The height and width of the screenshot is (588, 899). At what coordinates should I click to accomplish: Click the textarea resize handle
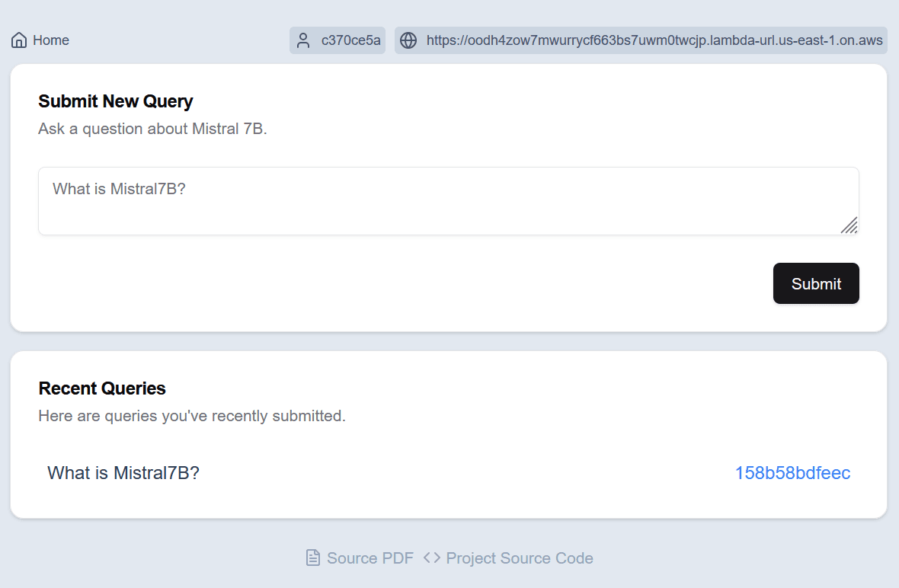pos(849,225)
